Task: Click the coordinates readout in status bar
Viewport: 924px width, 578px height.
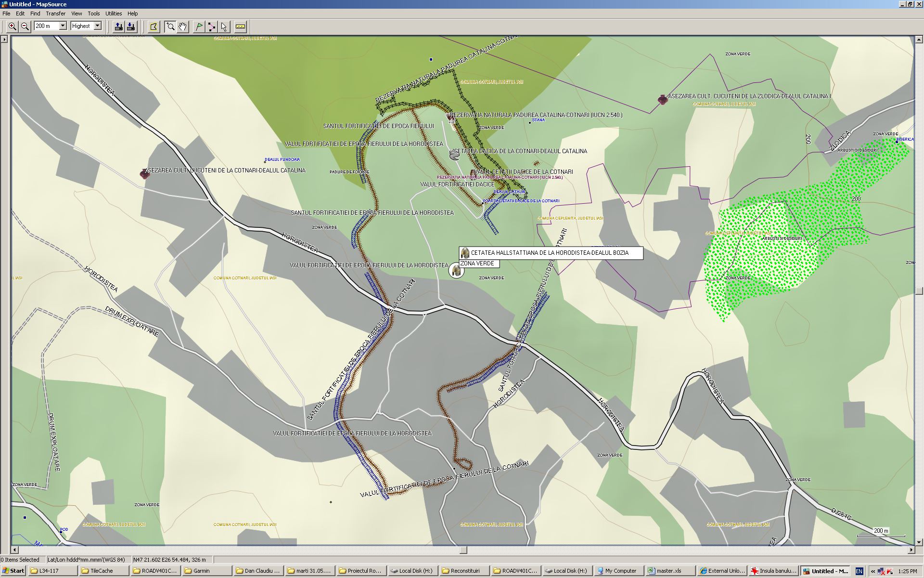Action: click(x=172, y=560)
